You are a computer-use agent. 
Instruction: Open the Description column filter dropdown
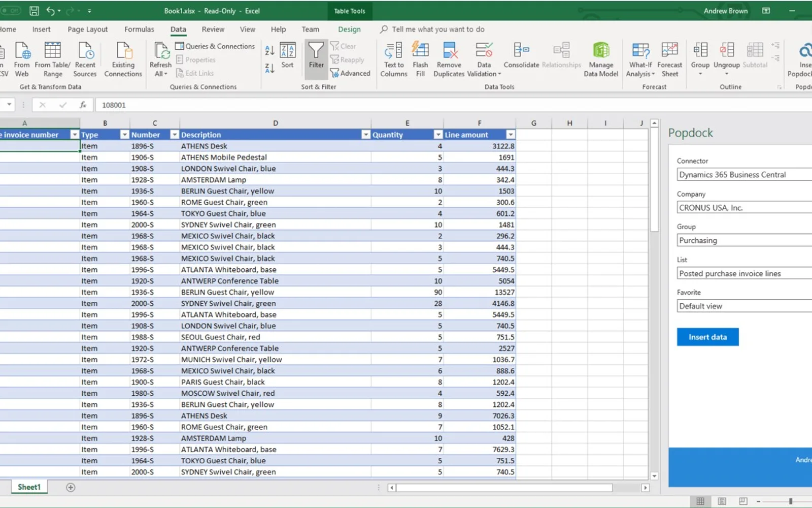pyautogui.click(x=365, y=135)
